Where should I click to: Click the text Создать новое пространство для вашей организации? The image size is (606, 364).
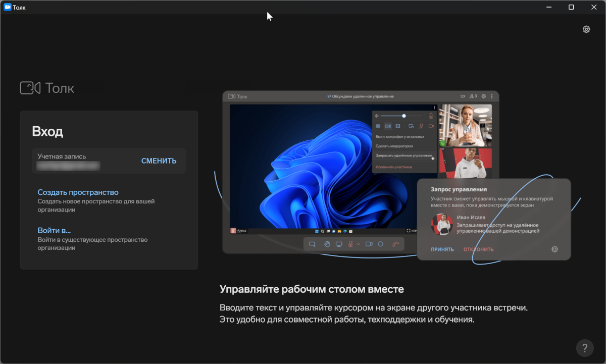pyautogui.click(x=96, y=205)
